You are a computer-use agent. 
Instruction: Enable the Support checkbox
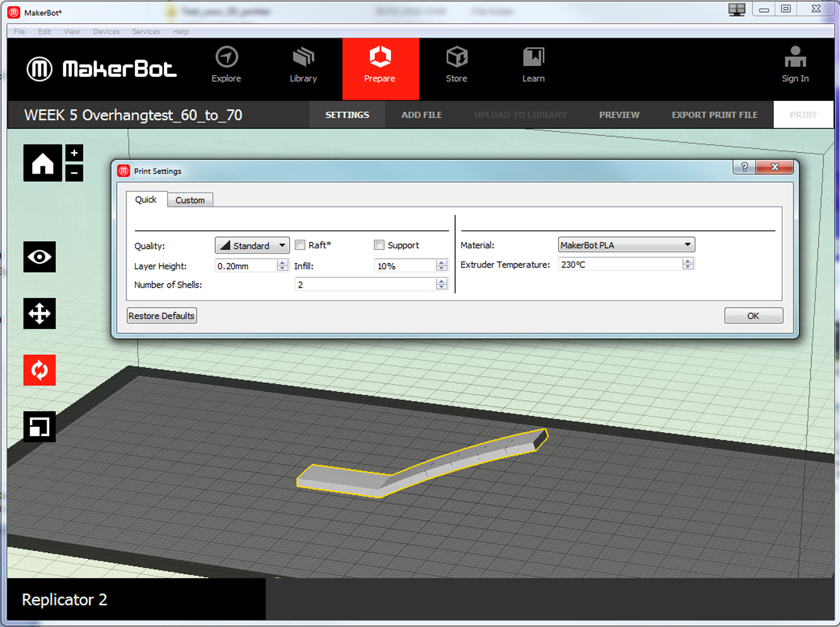click(x=379, y=245)
